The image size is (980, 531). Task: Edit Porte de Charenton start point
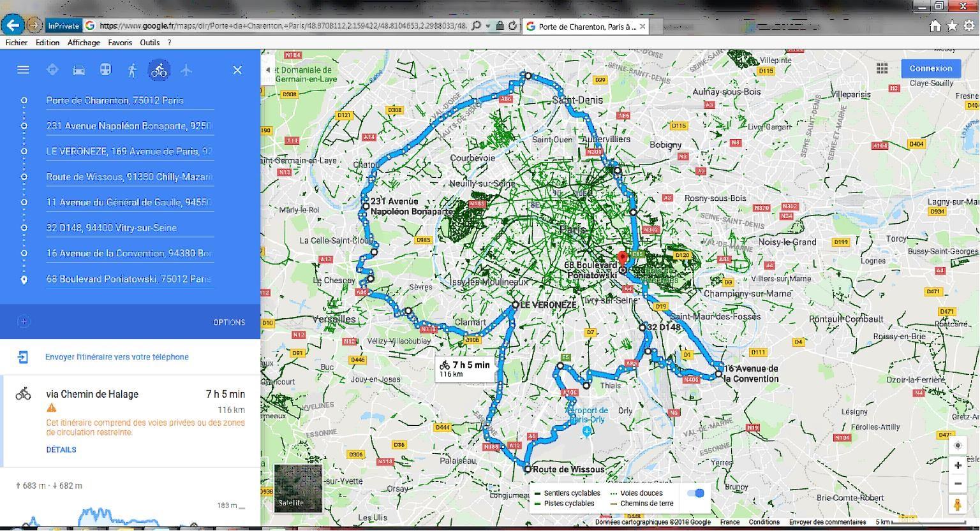(x=130, y=100)
